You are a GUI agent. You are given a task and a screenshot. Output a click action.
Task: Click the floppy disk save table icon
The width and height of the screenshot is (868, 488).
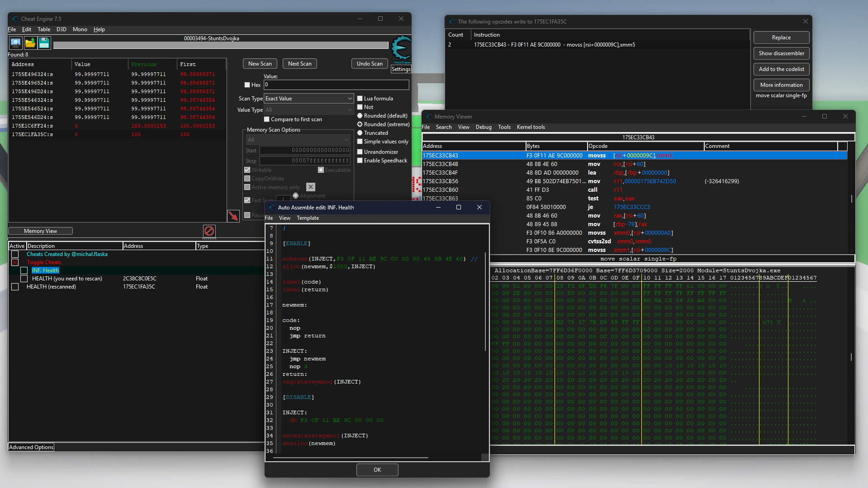[x=44, y=43]
